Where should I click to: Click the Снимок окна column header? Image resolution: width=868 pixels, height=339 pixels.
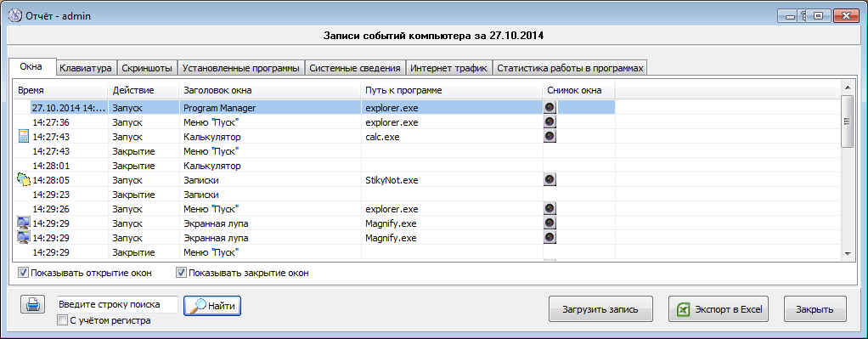tap(578, 90)
